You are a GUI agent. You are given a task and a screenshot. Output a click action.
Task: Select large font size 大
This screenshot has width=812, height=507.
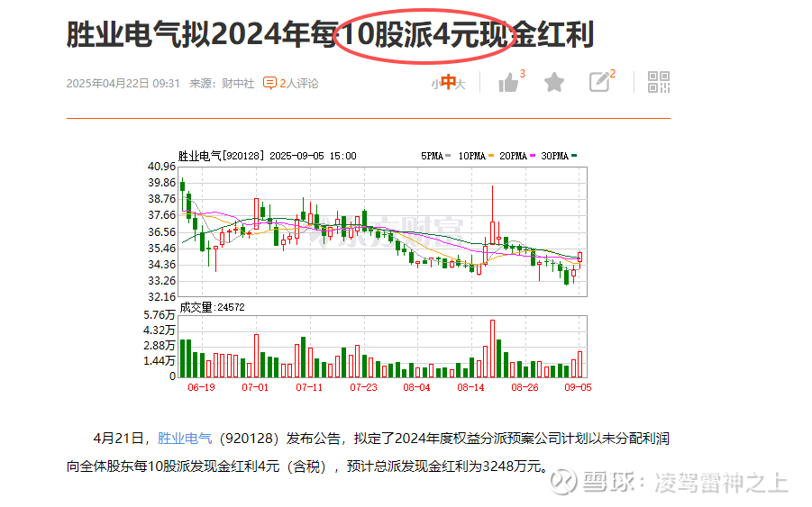pos(461,84)
